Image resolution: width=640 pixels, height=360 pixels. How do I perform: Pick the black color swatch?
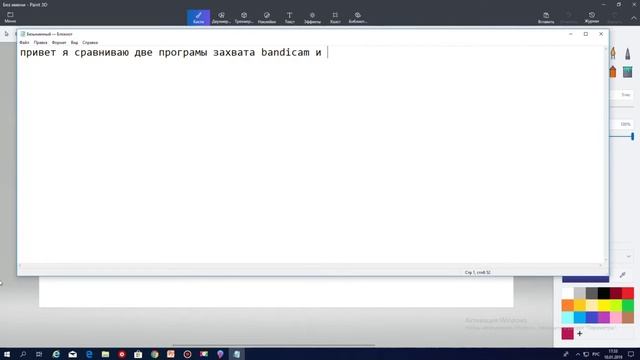pos(604,293)
